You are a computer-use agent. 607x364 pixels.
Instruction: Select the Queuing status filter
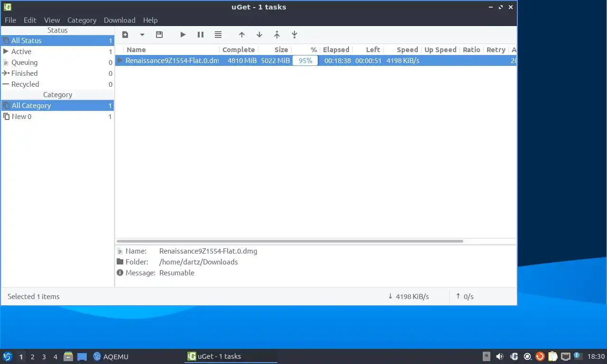click(57, 63)
